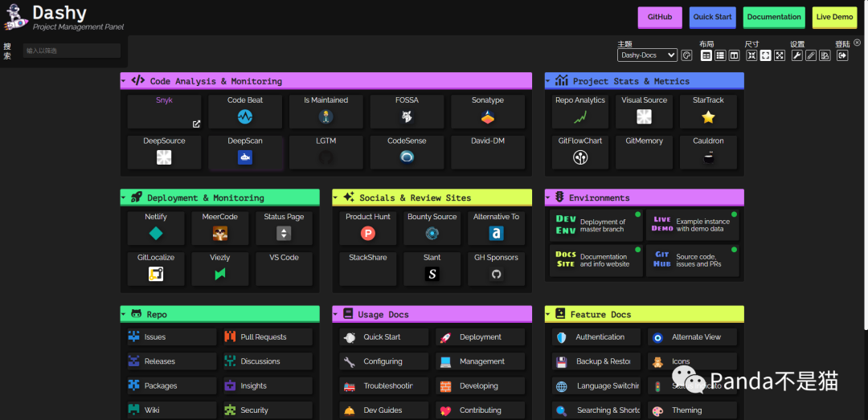Click the header Quick Start button

pos(712,17)
